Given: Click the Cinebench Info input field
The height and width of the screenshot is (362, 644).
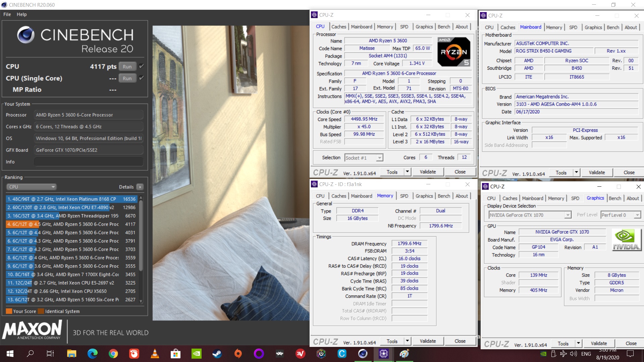Looking at the screenshot, I should click(89, 162).
